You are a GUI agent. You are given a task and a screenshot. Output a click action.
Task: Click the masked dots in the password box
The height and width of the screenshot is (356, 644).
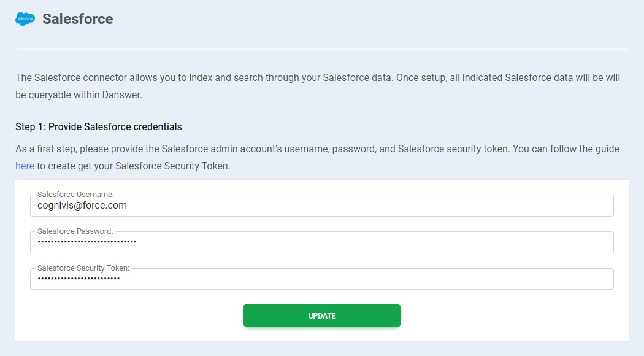(86, 242)
